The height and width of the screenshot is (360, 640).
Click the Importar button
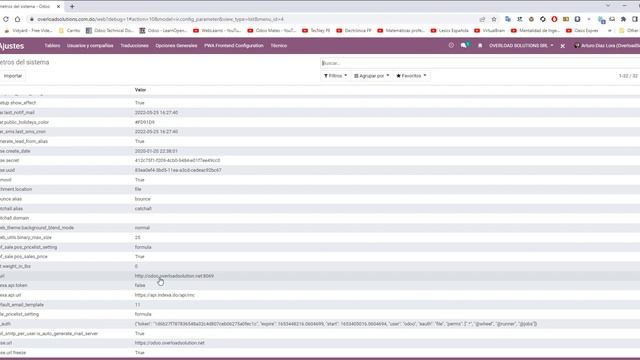pos(13,76)
